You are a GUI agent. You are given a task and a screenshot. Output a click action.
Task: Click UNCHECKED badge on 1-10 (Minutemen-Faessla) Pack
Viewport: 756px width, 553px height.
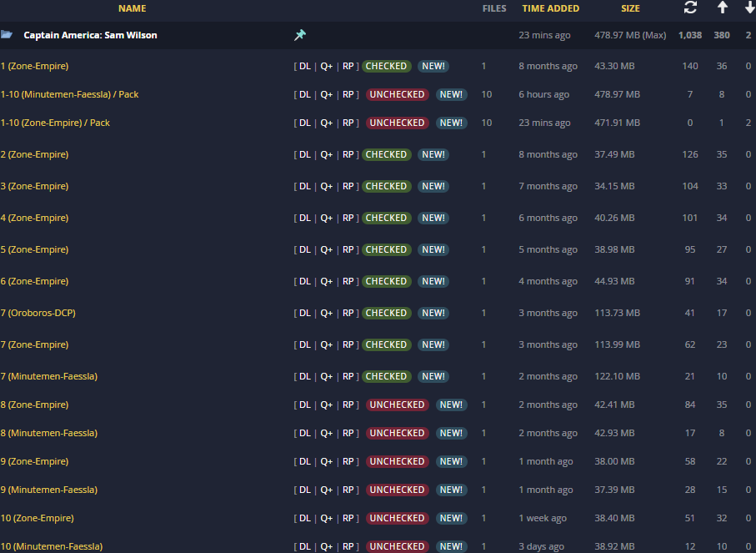point(398,94)
